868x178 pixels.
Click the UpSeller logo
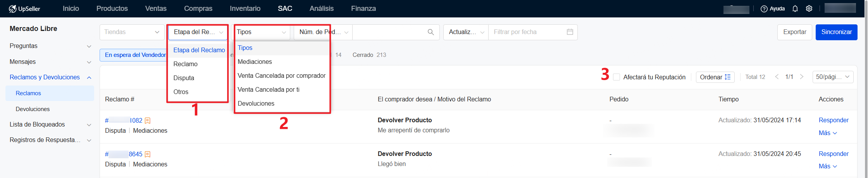pos(24,9)
